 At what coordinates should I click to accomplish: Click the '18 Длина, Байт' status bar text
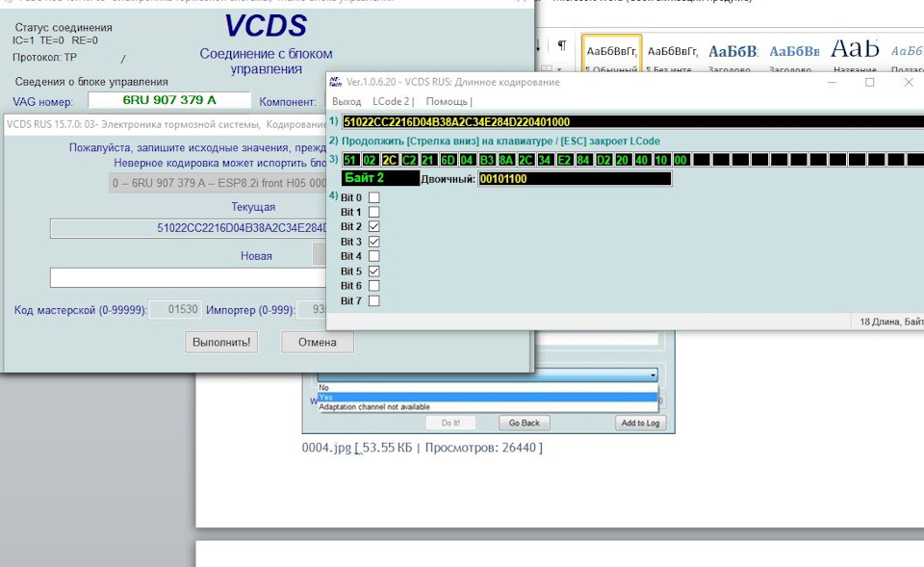[891, 322]
